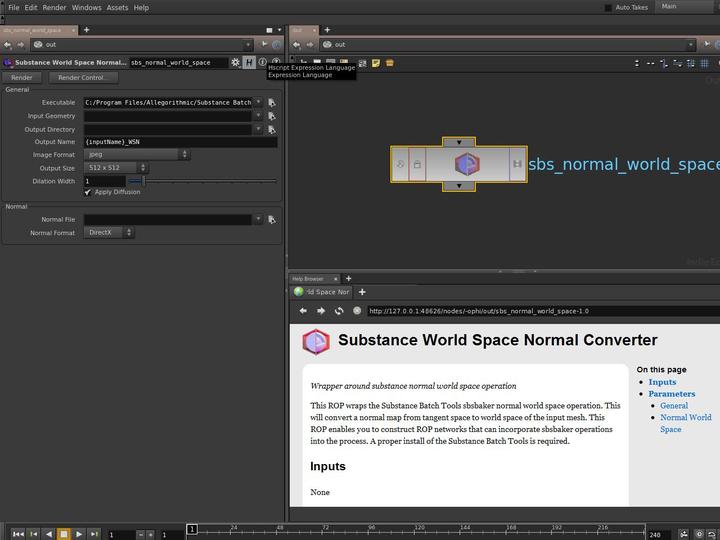Open the Image Format dropdown
Screen dimensions: 720x540
137,155
